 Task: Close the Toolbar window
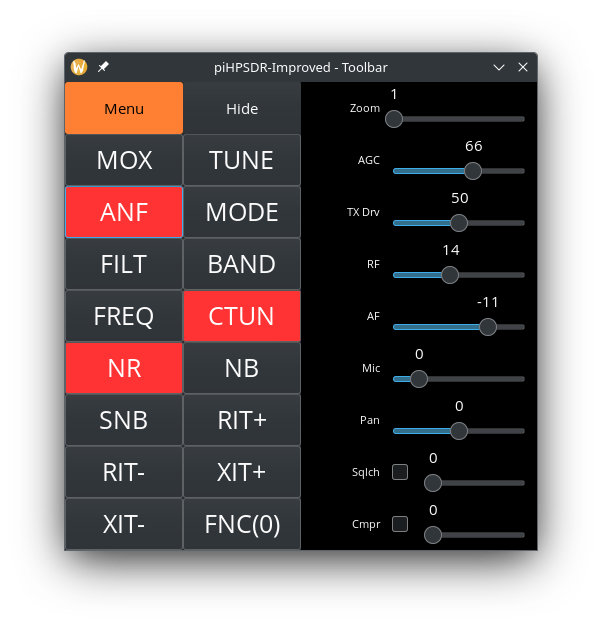click(523, 67)
